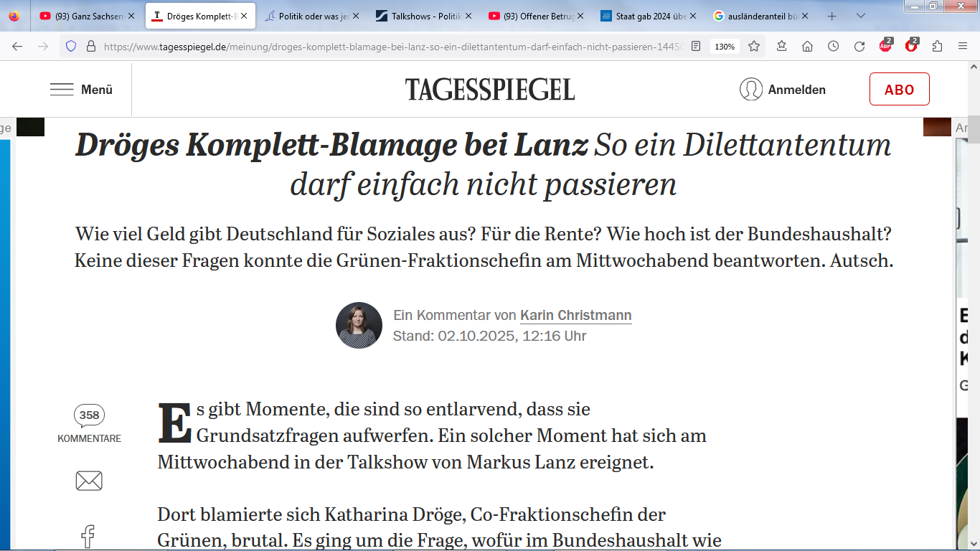Bookmark this page with the star icon
The image size is (980, 551).
[x=754, y=46]
